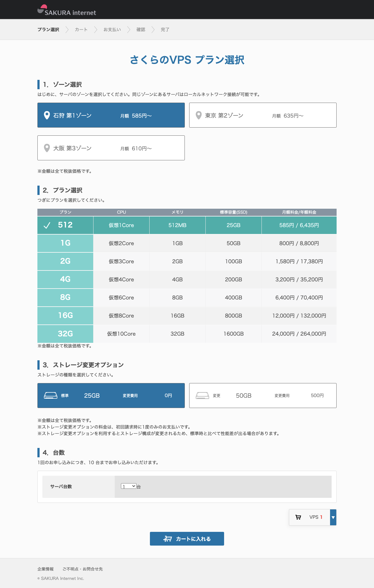
Task: Go to the カート step in breadcrumb
Action: pyautogui.click(x=81, y=30)
